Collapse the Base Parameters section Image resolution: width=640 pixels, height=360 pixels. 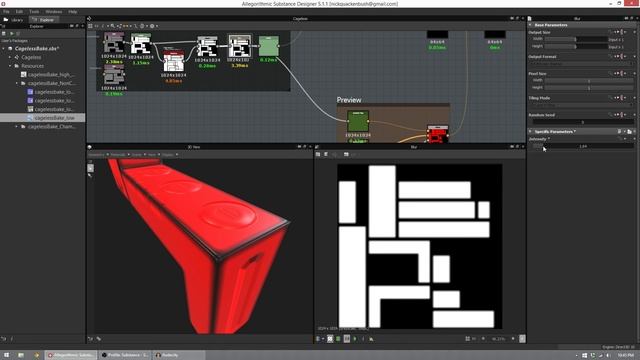point(530,25)
